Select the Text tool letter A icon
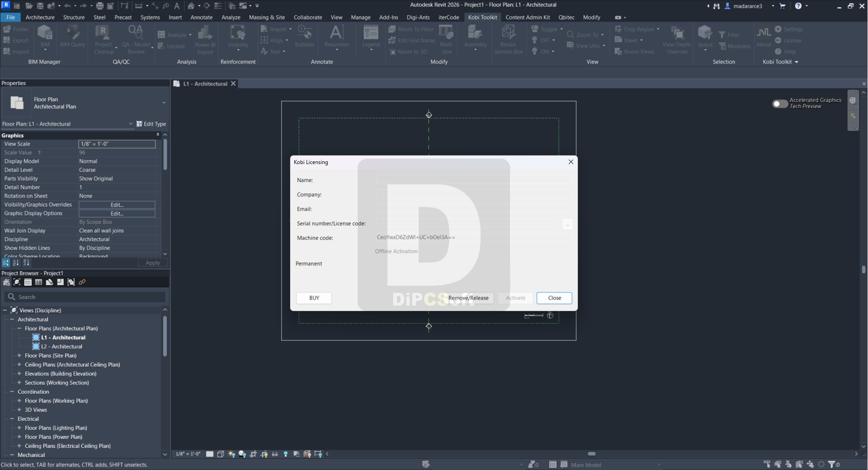Image resolution: width=868 pixels, height=470 pixels. [x=177, y=6]
